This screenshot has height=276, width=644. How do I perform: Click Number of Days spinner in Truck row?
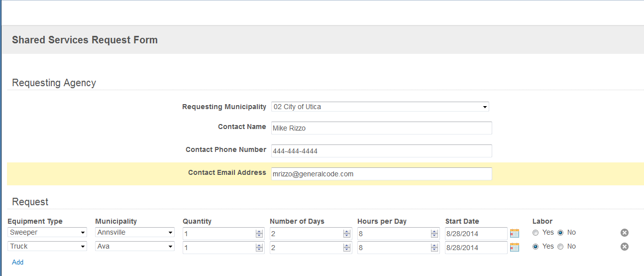coord(346,248)
